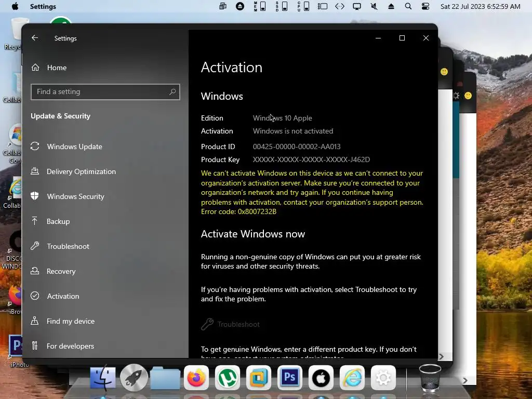Select the Product ID value 00425-00000-00002-AA013
Image resolution: width=532 pixels, height=399 pixels.
(x=297, y=147)
